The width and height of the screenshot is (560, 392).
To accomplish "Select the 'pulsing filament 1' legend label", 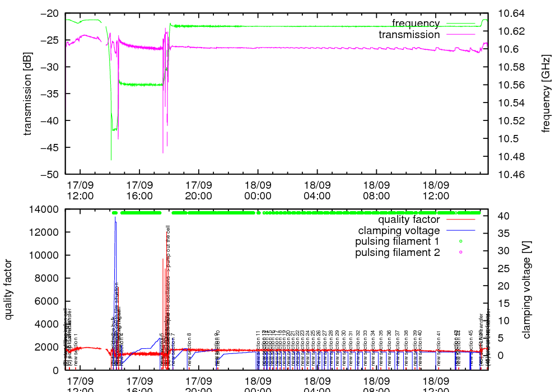I will (398, 242).
